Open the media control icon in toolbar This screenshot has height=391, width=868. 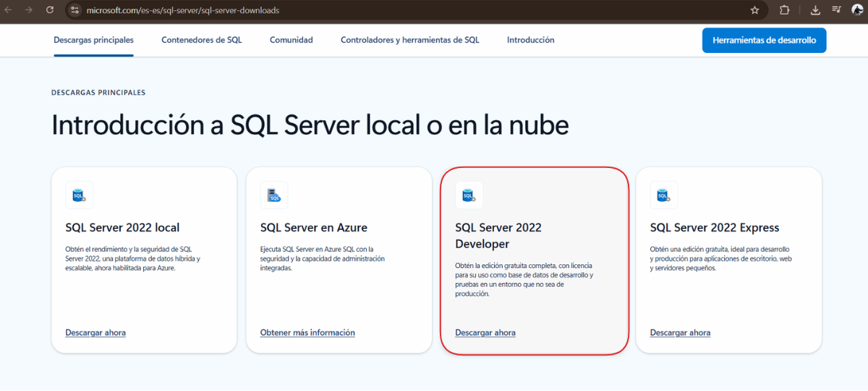click(836, 10)
